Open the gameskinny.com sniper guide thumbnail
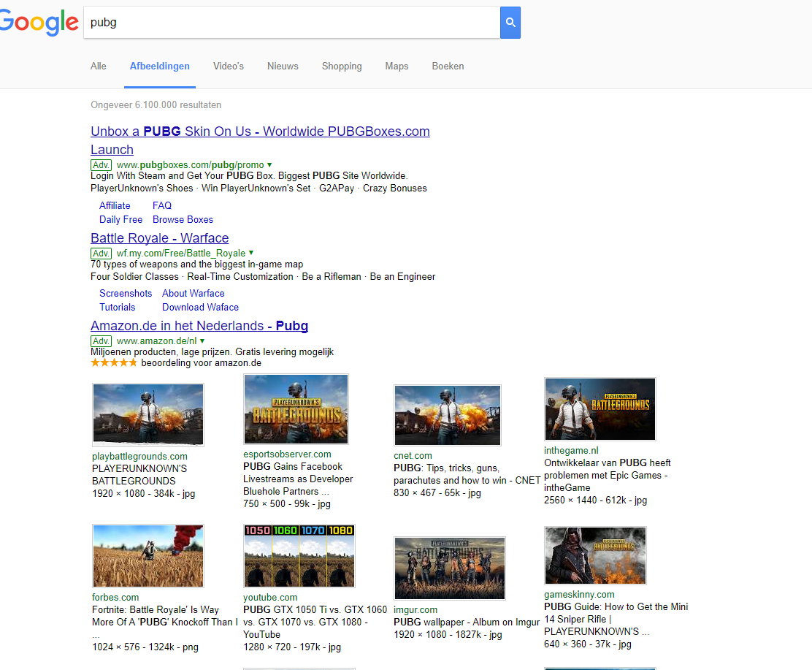The width and height of the screenshot is (812, 670). (x=595, y=555)
